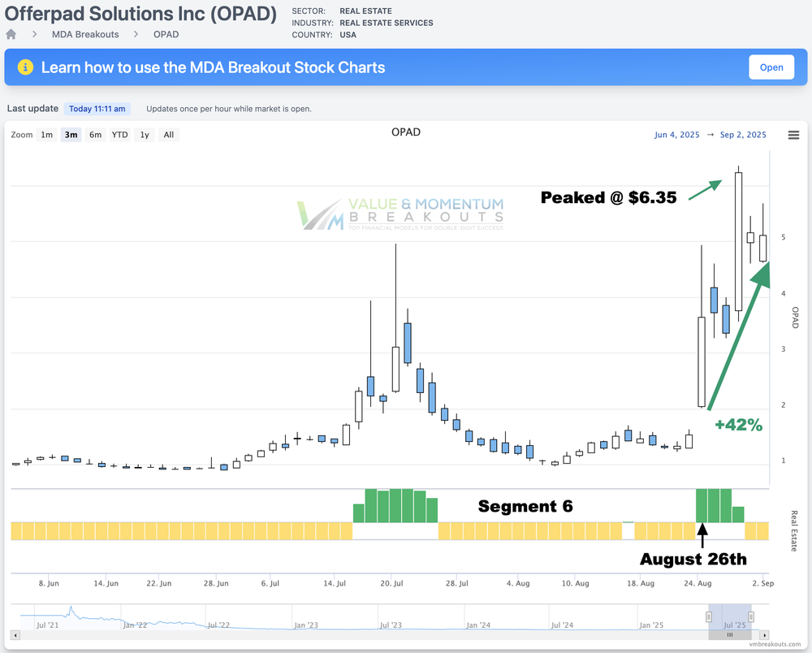Grab the navigator right range handle
Screen dimensions: 812x653
(x=752, y=617)
